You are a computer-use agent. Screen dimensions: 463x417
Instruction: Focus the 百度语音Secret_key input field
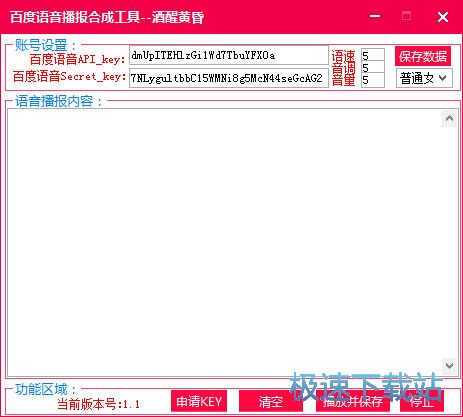(x=229, y=78)
